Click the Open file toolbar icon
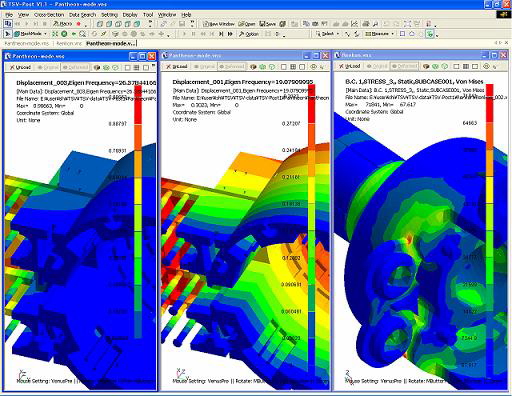 [247, 24]
